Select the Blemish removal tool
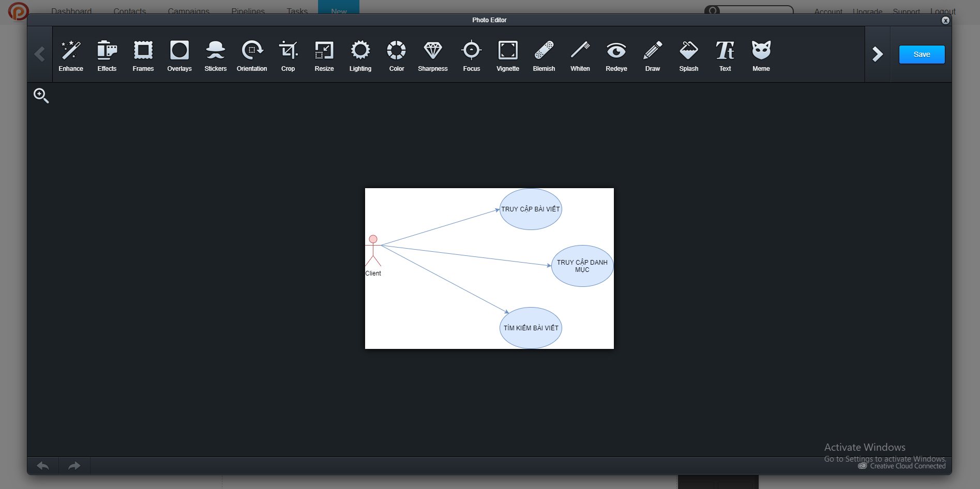This screenshot has width=980, height=489. (x=544, y=54)
